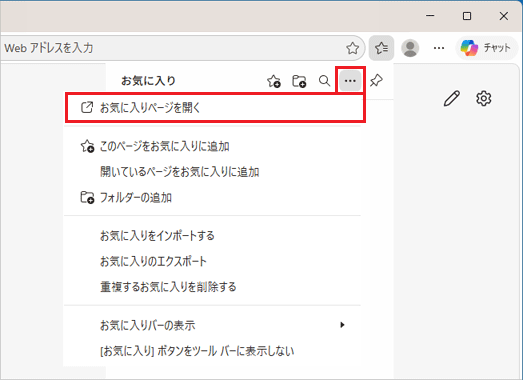Pin the favorites panel with pushpin icon
The image size is (523, 380).
[x=376, y=80]
